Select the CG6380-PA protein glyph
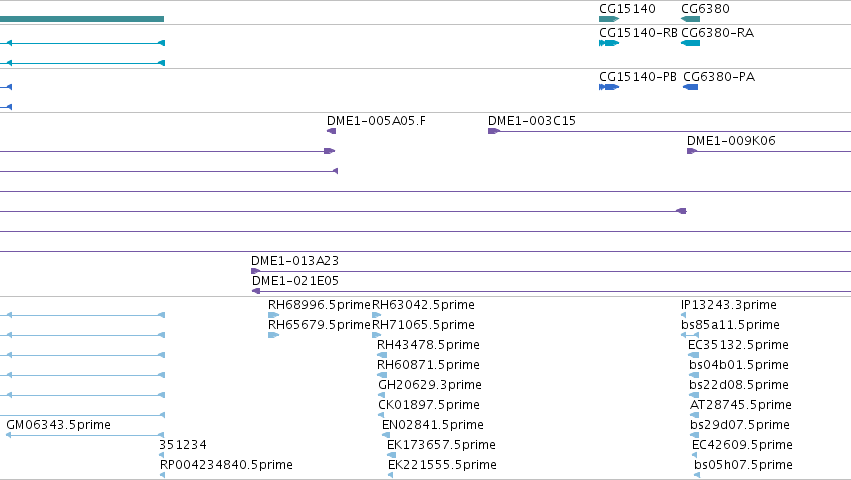Viewport: 851px width, 480px height. click(690, 87)
